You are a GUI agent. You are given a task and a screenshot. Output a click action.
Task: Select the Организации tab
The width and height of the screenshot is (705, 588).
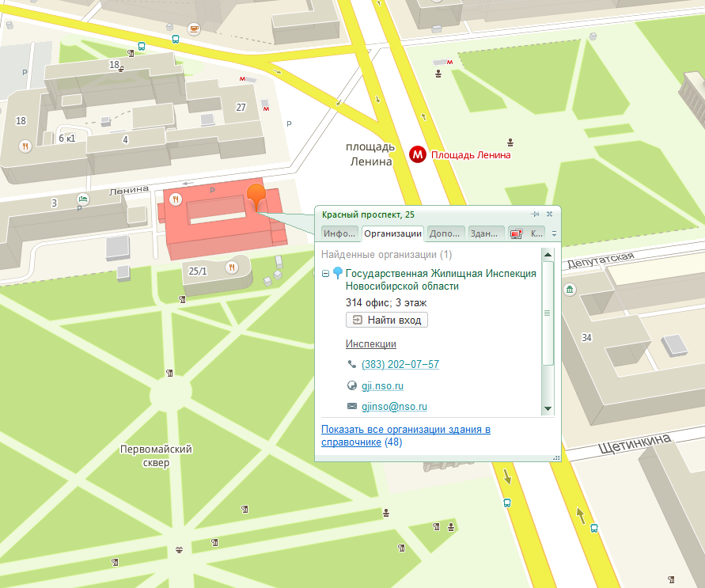point(392,233)
